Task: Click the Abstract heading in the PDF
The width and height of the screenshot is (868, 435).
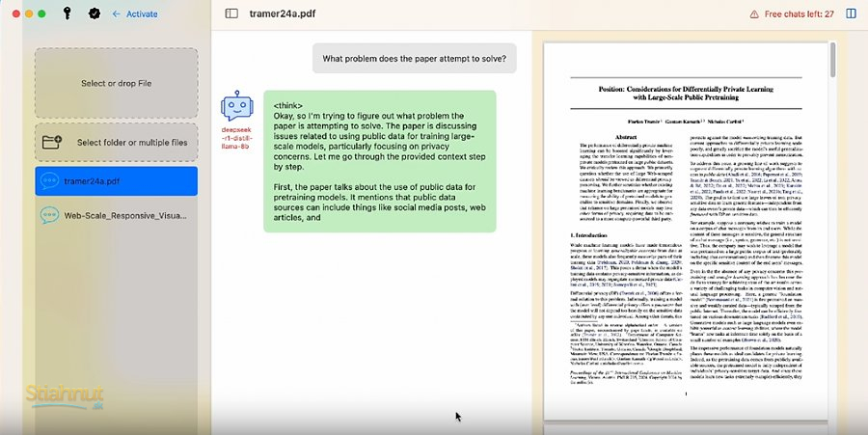Action: tap(626, 137)
